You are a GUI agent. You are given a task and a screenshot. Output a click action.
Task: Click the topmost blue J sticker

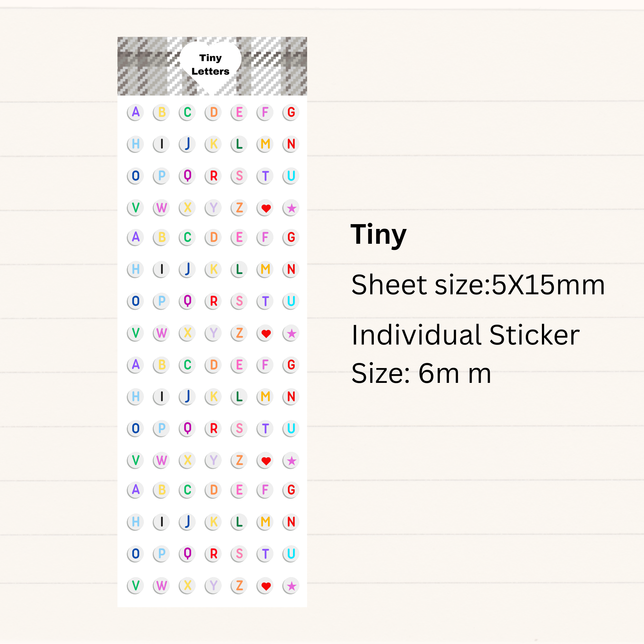tap(187, 144)
